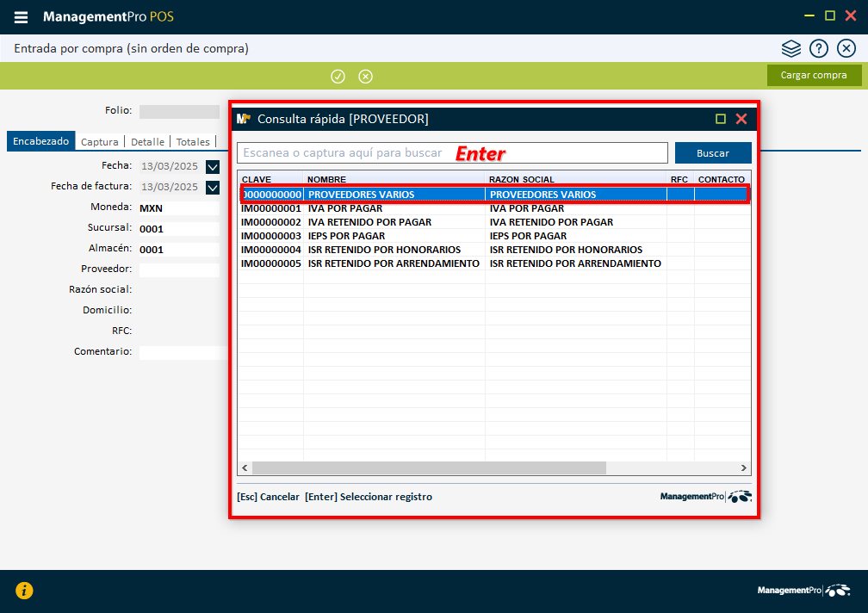Image resolution: width=868 pixels, height=613 pixels.
Task: Click the Moneda field showing MXN
Action: (x=179, y=208)
